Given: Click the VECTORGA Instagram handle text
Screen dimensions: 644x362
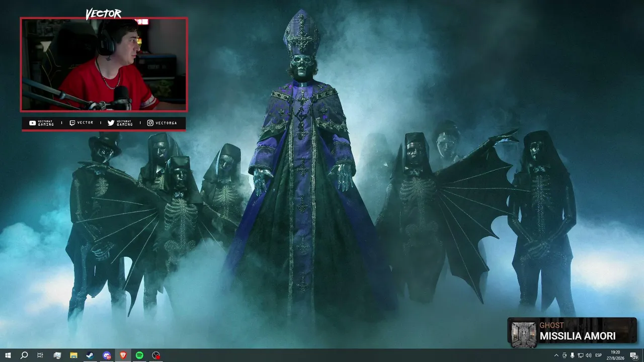Looking at the screenshot, I should [167, 123].
